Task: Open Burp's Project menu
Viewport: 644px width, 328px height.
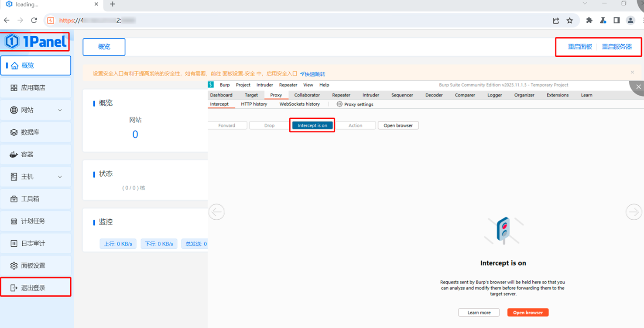Action: coord(243,85)
